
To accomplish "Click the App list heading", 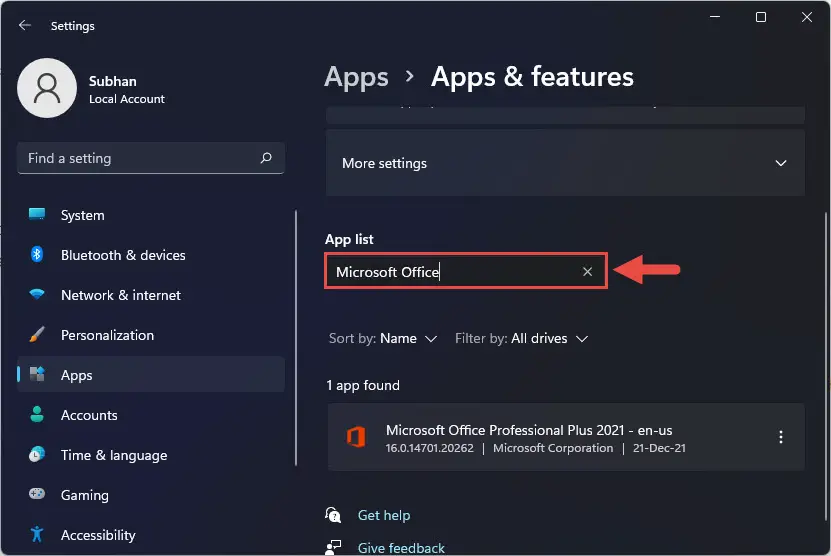I will pyautogui.click(x=349, y=239).
